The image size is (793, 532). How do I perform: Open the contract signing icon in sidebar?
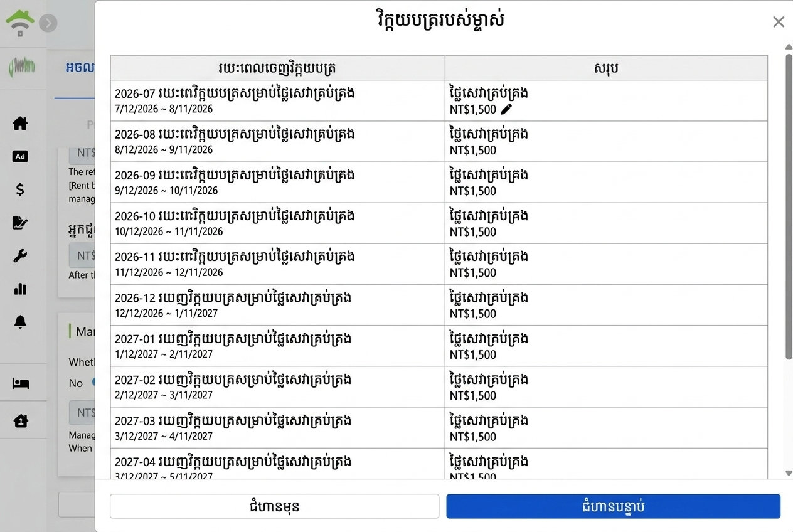pos(20,223)
